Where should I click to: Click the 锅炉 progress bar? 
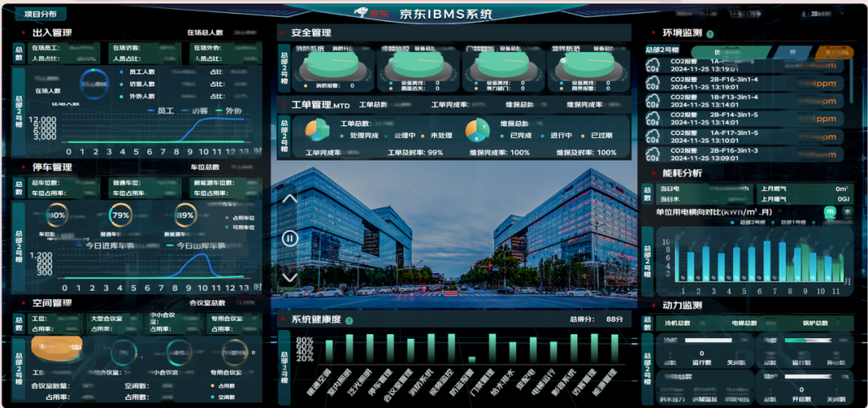click(x=809, y=376)
